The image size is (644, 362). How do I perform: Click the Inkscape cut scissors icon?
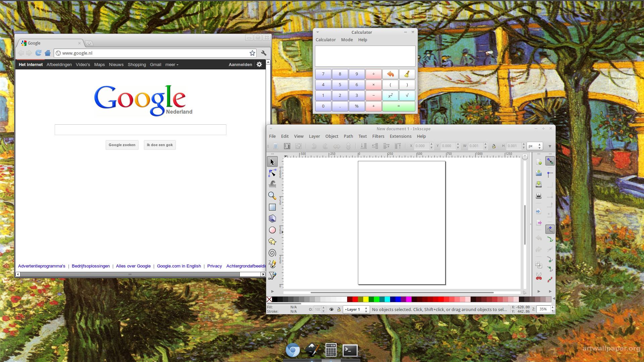538,277
